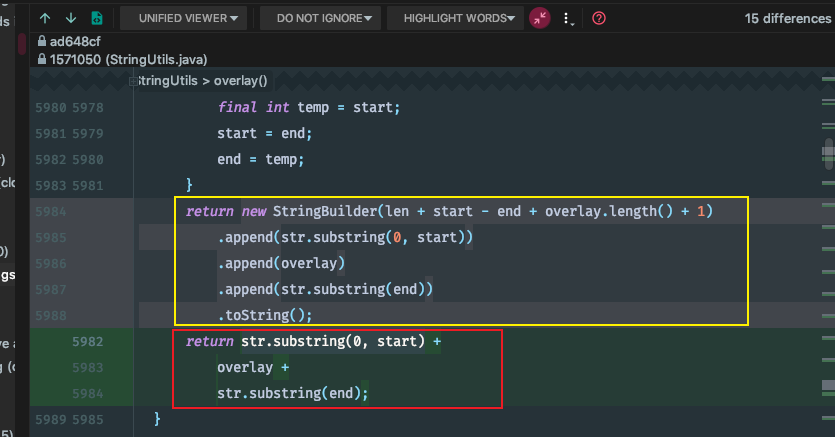Open the Unified Viewer dropdown
This screenshot has width=835, height=437.
[x=185, y=18]
